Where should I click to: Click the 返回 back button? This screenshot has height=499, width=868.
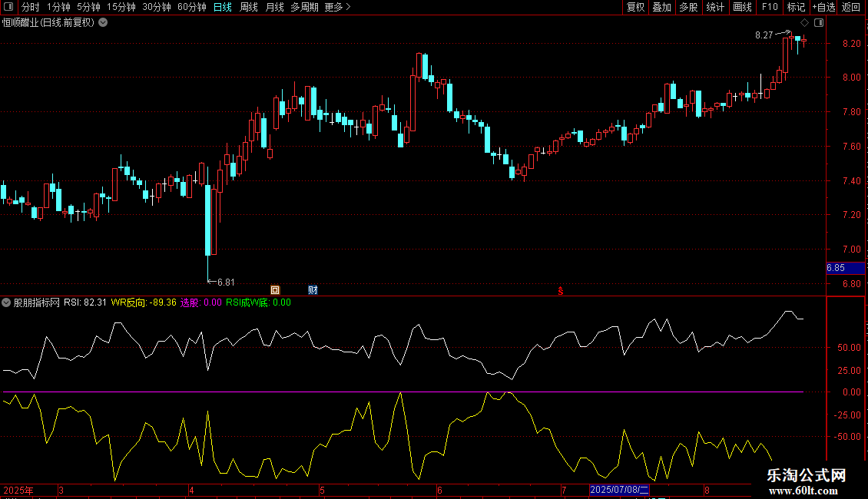(x=851, y=7)
